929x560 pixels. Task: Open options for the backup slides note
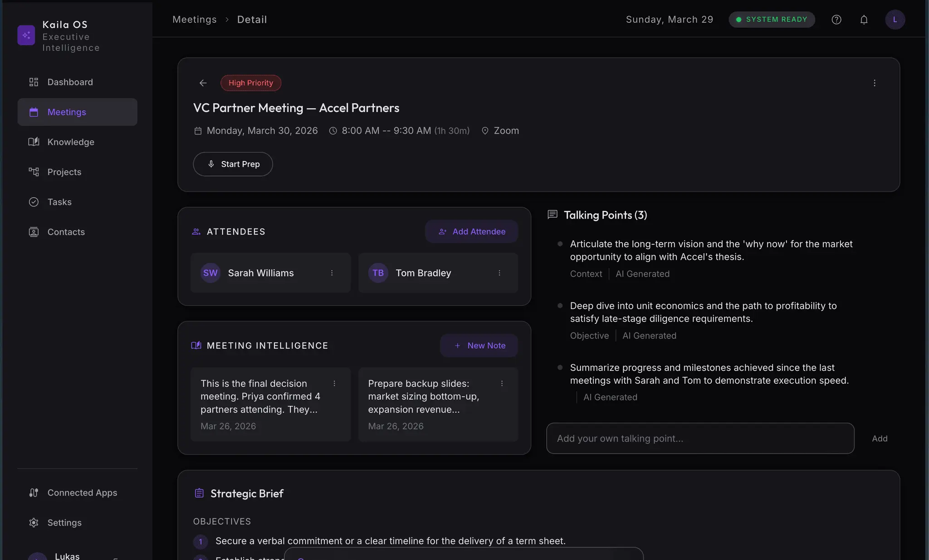point(502,384)
